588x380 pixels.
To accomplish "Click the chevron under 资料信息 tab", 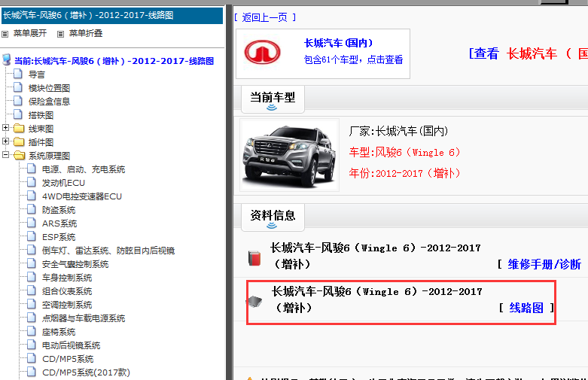I will click(x=272, y=226).
